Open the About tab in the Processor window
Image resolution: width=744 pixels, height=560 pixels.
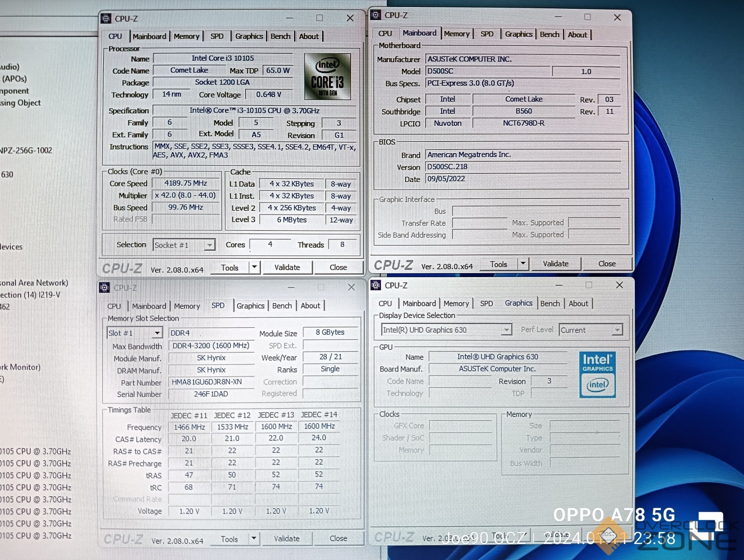(309, 36)
